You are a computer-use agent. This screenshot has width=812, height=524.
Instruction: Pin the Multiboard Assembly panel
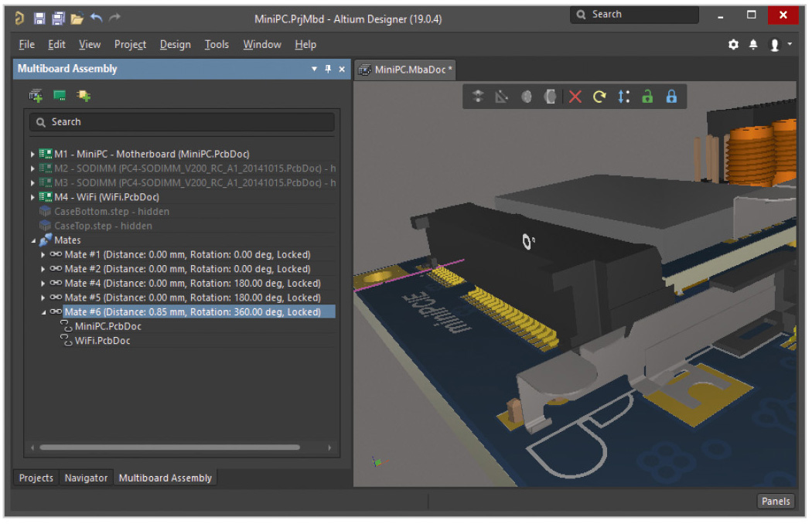click(x=328, y=69)
